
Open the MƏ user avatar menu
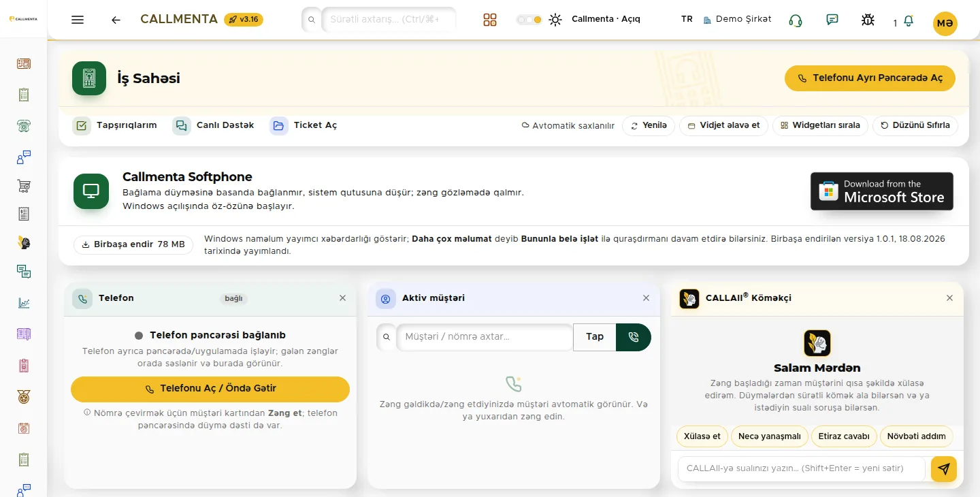[x=945, y=23]
